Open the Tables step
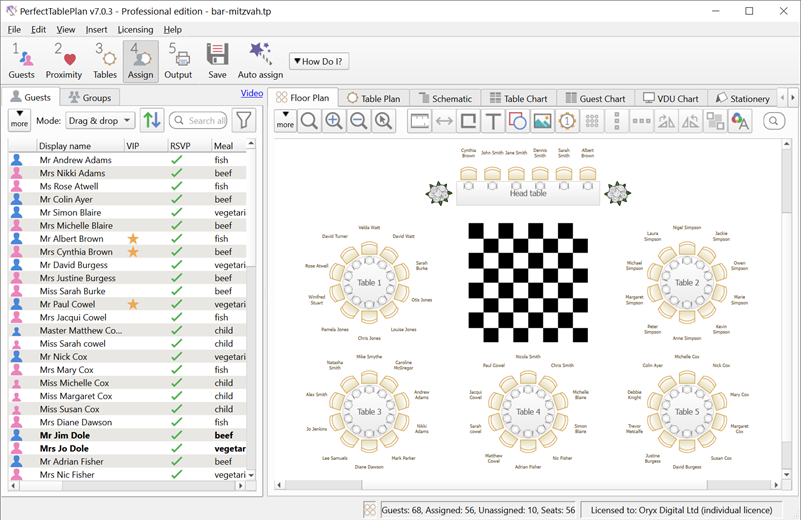Viewport: 801px width, 520px height. pos(105,61)
